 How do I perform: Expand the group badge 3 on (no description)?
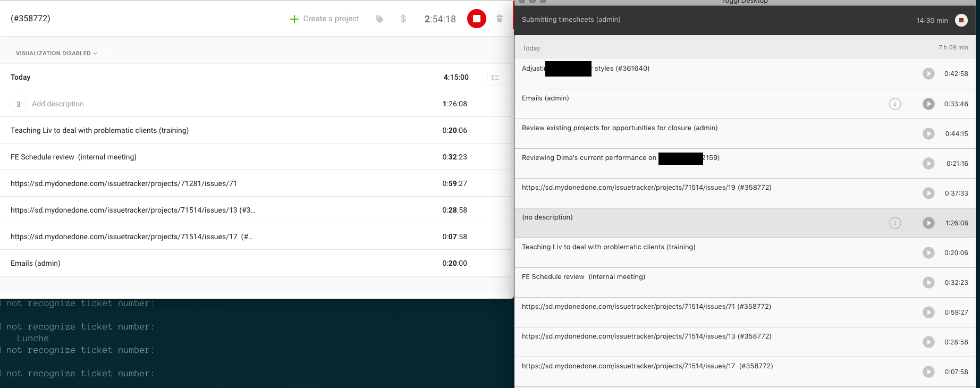[895, 223]
